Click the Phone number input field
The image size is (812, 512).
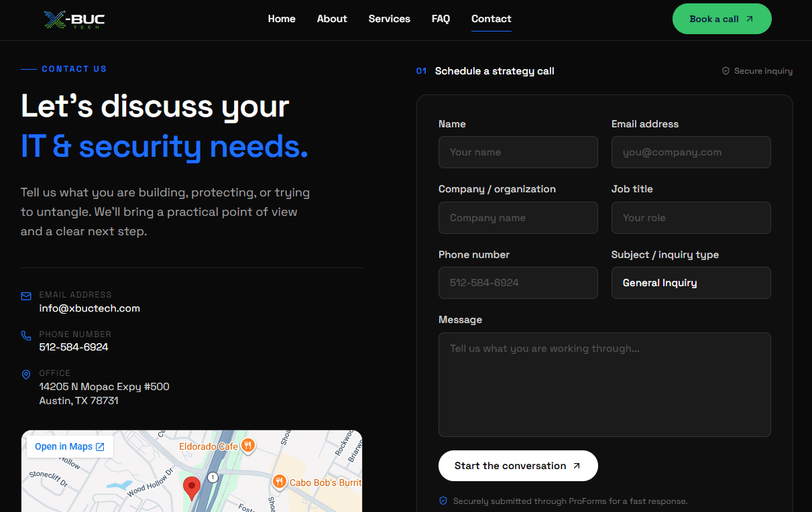click(518, 283)
